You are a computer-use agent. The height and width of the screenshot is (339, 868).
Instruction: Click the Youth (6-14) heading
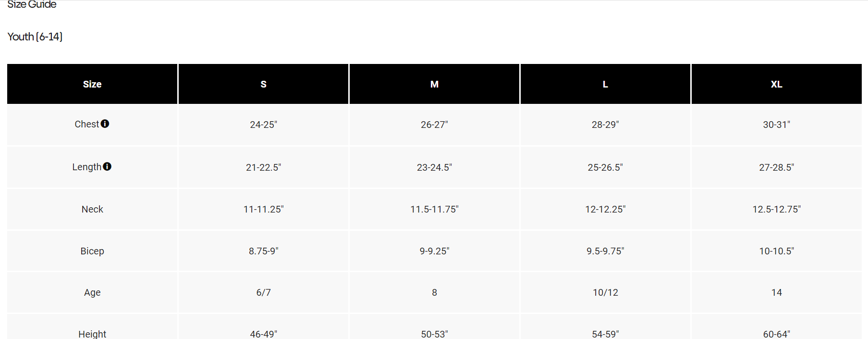pos(35,37)
